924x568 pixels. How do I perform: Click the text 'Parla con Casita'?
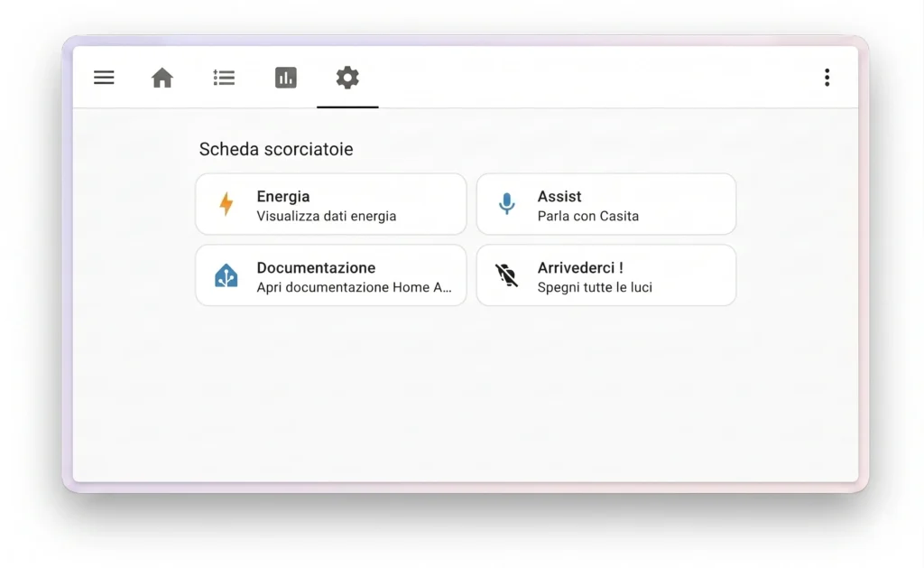point(588,216)
